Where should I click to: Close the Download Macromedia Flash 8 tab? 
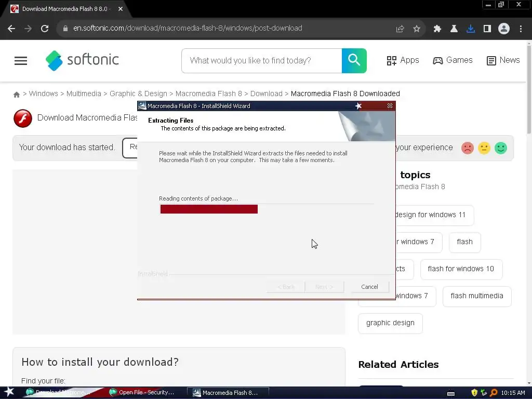tap(121, 9)
